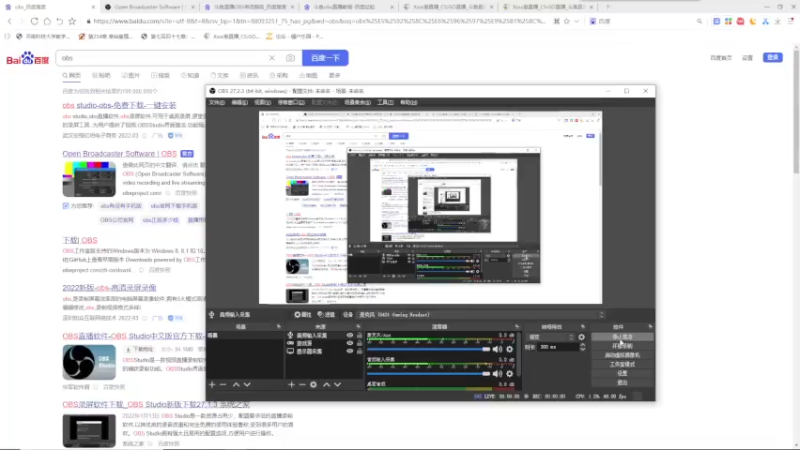Open the 下载| OBS search result
Image resolution: width=800 pixels, height=450 pixels.
click(80, 240)
